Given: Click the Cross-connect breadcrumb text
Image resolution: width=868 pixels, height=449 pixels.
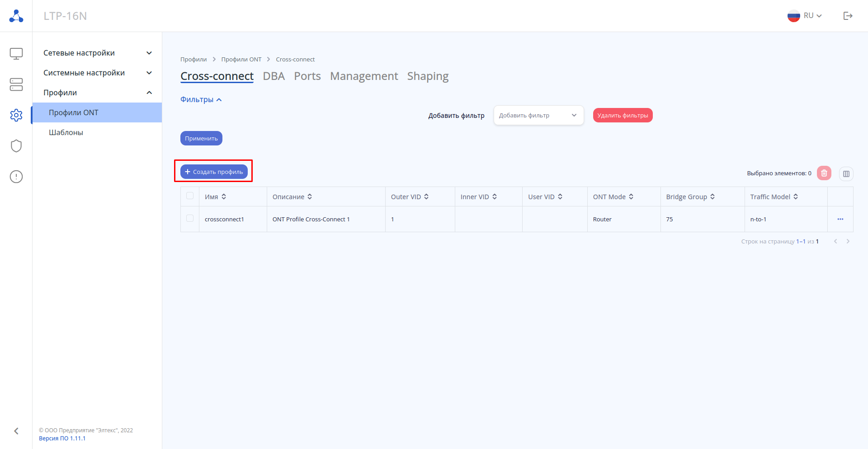Looking at the screenshot, I should coord(295,59).
